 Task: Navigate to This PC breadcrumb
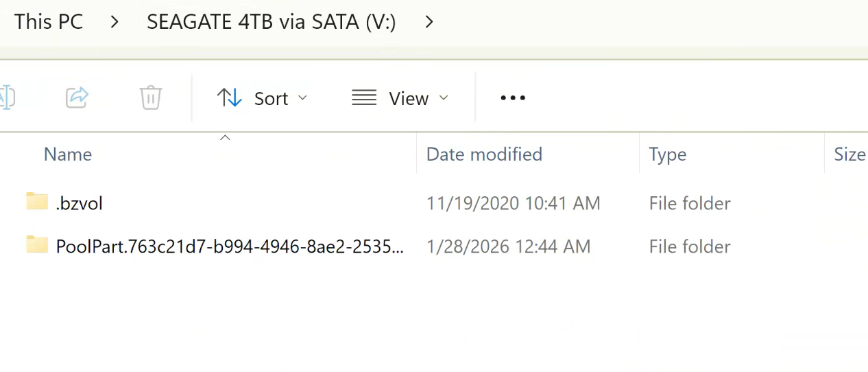click(x=49, y=22)
